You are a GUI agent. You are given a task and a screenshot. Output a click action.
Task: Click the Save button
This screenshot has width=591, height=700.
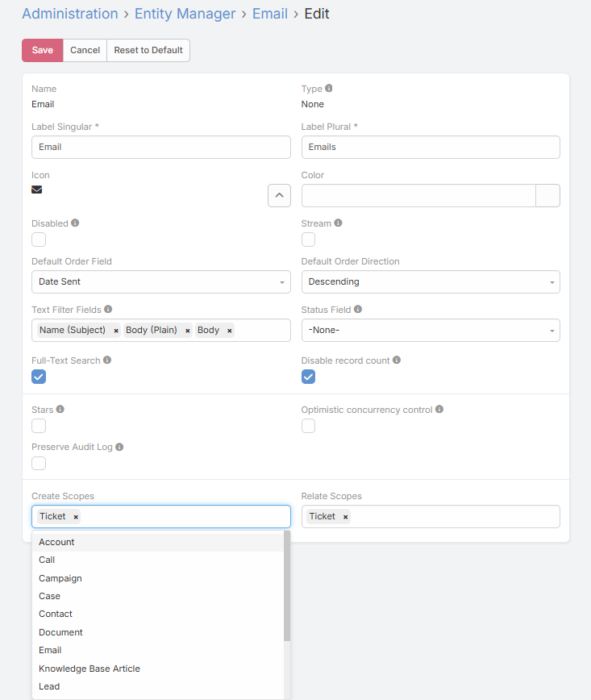coord(42,50)
